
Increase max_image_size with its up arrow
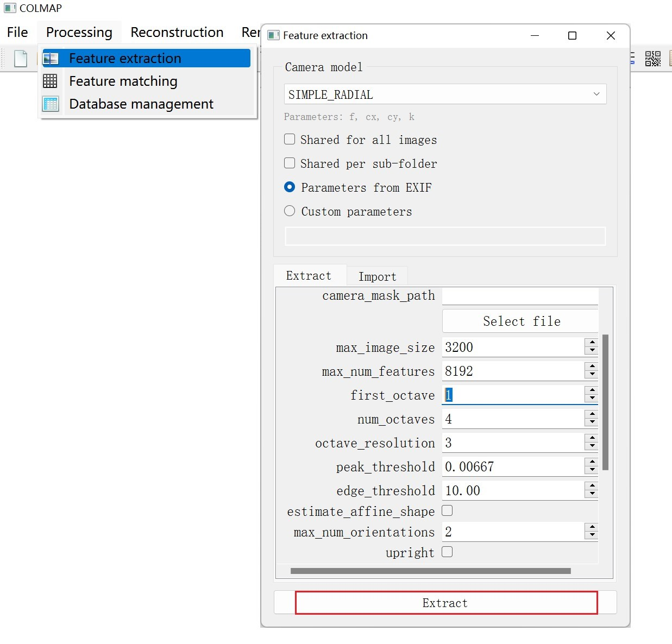pos(592,343)
